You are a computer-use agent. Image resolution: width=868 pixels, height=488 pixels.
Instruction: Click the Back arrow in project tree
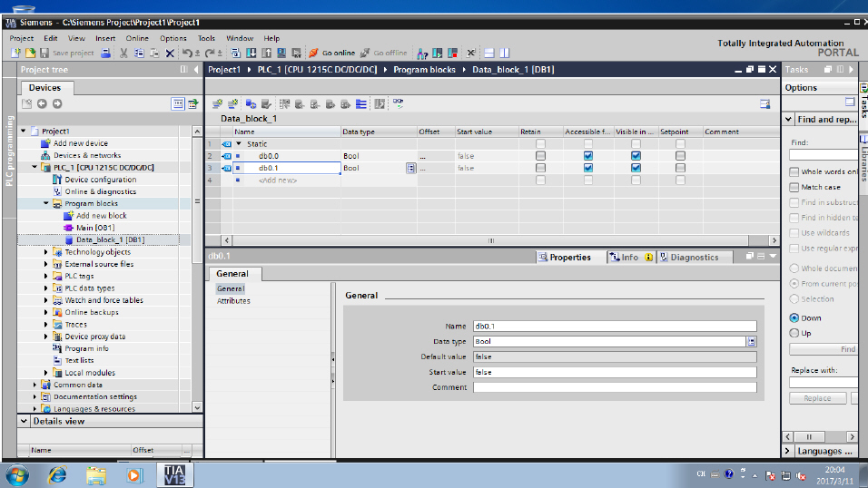tap(42, 103)
